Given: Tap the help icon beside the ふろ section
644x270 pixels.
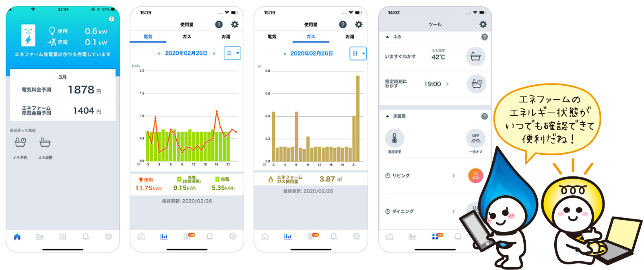Looking at the screenshot, I should click(x=484, y=37).
